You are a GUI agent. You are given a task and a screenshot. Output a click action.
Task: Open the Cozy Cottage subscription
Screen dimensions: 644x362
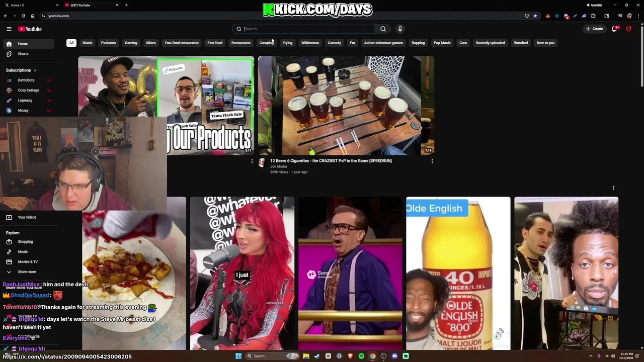click(x=29, y=90)
